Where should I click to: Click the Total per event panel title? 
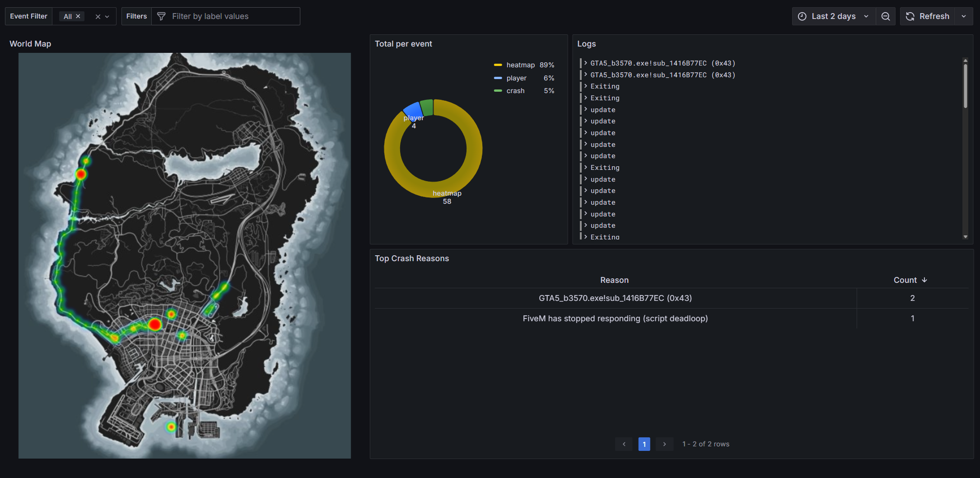[x=403, y=44]
